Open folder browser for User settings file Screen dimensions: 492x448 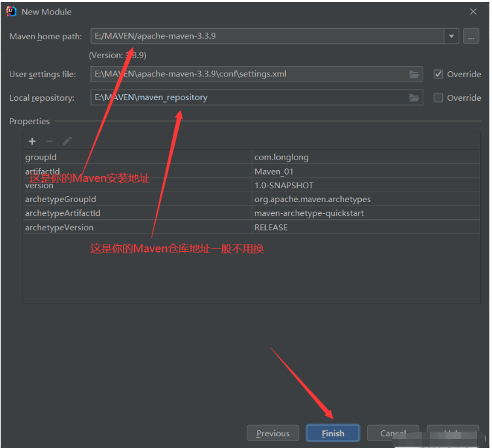(414, 75)
